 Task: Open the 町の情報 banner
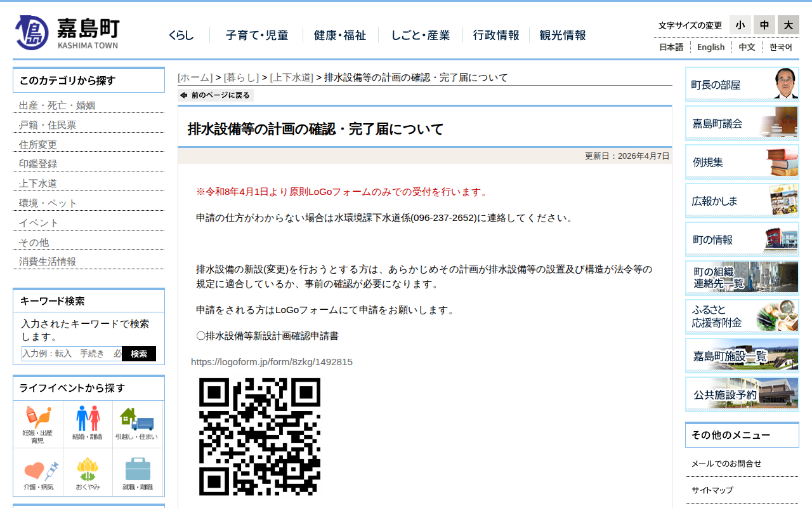[742, 239]
